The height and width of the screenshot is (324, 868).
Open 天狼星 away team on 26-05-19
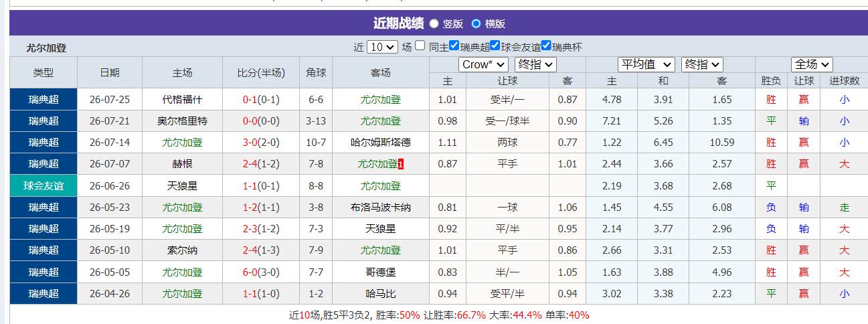(381, 228)
